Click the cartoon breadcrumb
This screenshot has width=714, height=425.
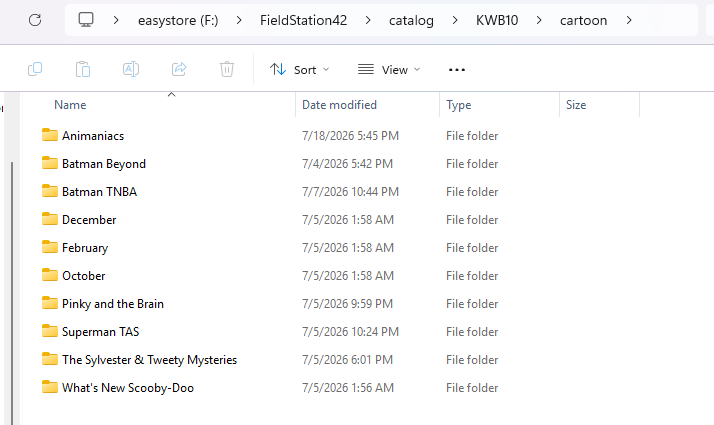point(583,20)
